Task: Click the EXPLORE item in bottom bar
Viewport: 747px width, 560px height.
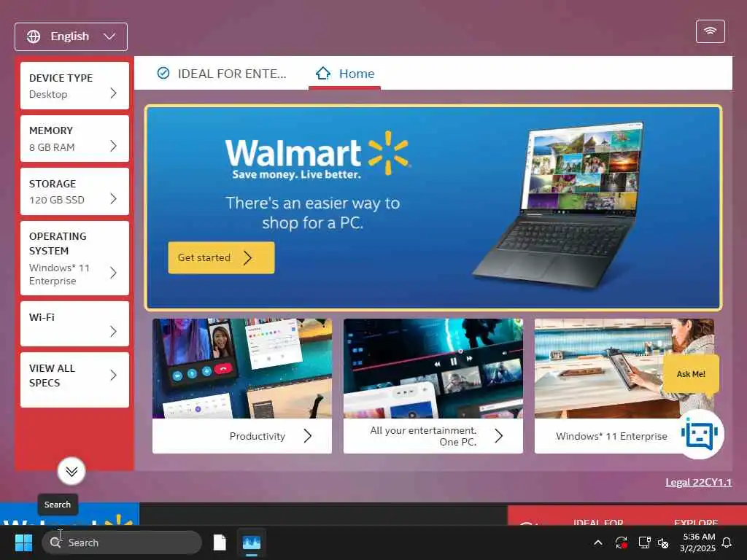Action: 696,522
